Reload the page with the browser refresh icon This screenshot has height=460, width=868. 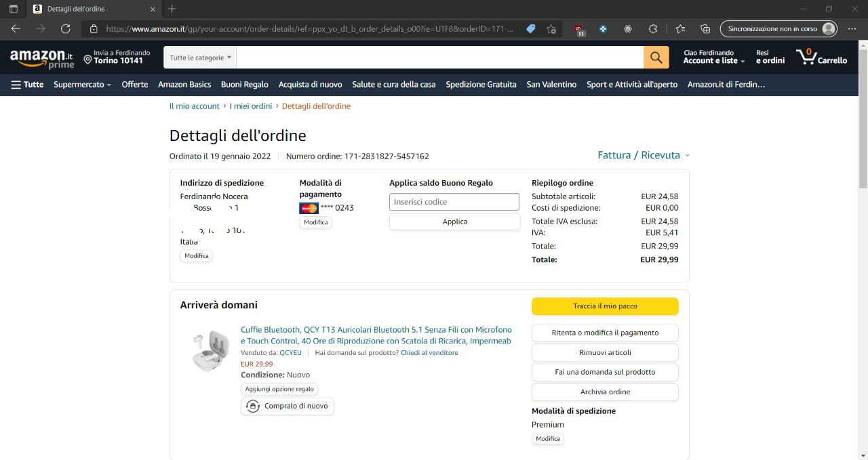pos(66,28)
